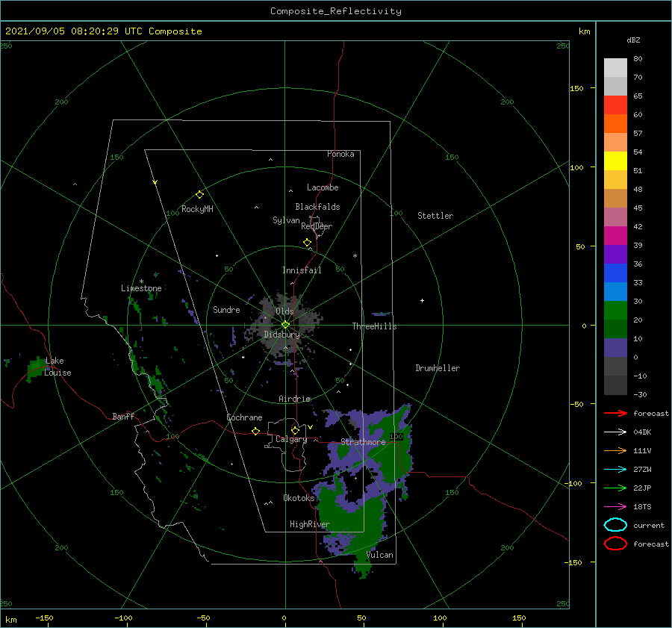Image resolution: width=672 pixels, height=628 pixels.
Task: Click the ThreeHills label
Action: click(x=374, y=326)
